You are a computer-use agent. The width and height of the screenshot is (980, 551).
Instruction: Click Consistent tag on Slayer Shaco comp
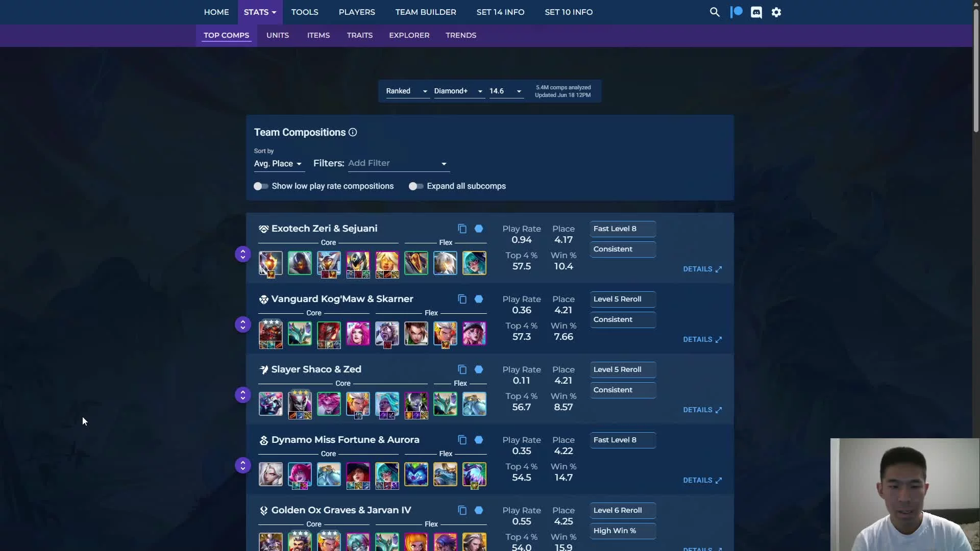pyautogui.click(x=623, y=390)
